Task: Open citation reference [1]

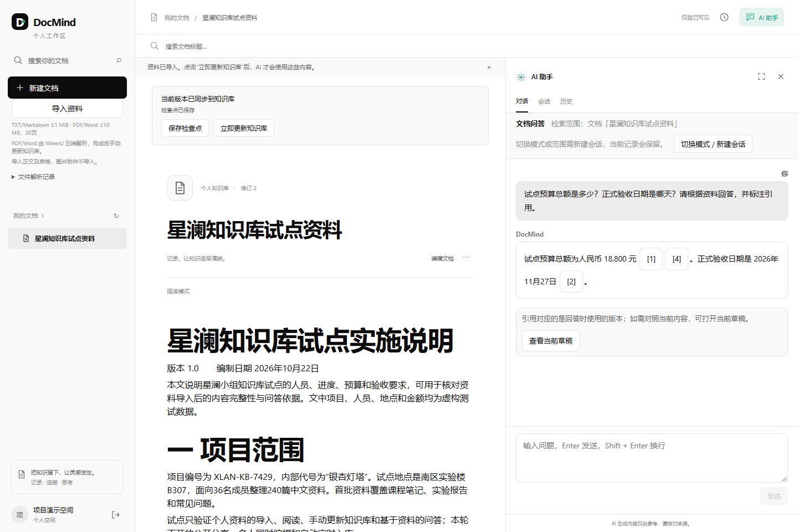Action: pos(651,259)
